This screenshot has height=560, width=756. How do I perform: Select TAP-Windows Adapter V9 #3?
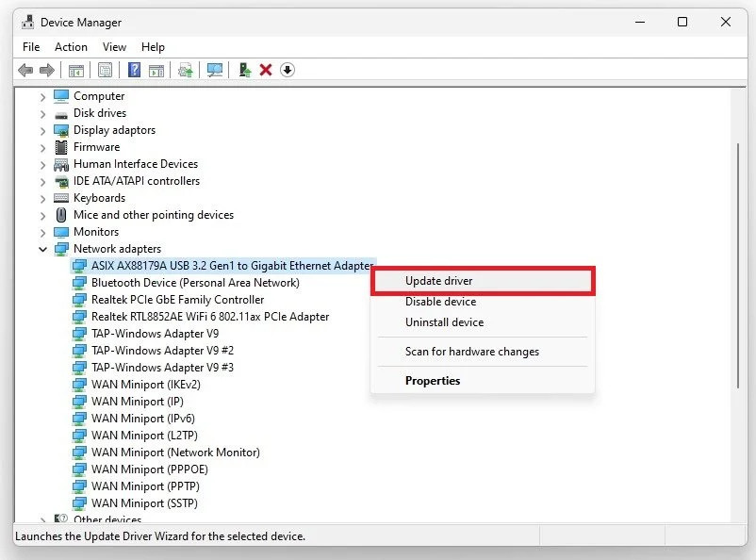(162, 368)
